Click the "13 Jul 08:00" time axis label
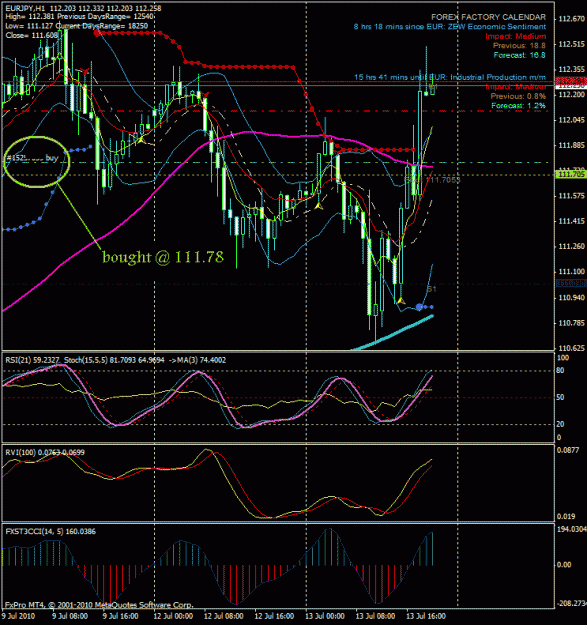The image size is (587, 625). pos(375,616)
